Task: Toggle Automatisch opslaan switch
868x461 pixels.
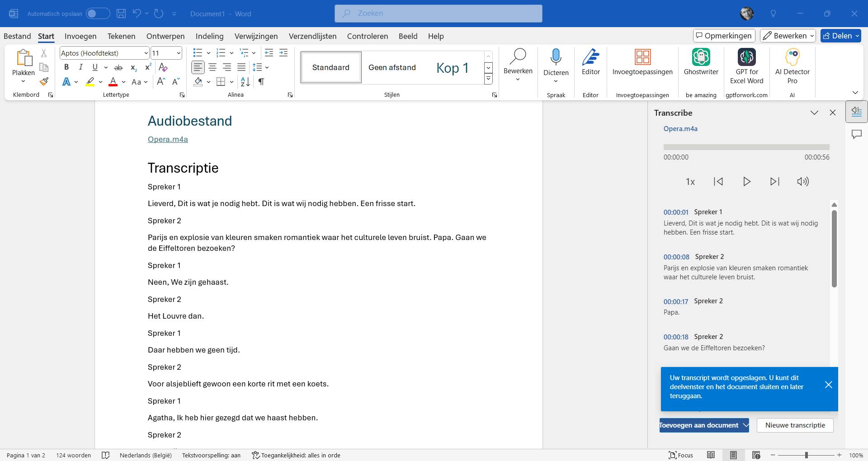Action: click(98, 14)
